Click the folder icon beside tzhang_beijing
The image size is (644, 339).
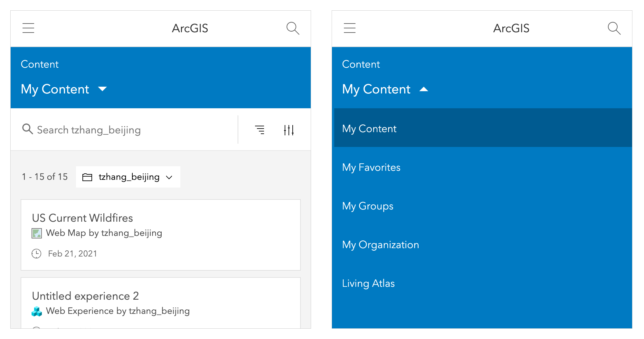pos(87,177)
